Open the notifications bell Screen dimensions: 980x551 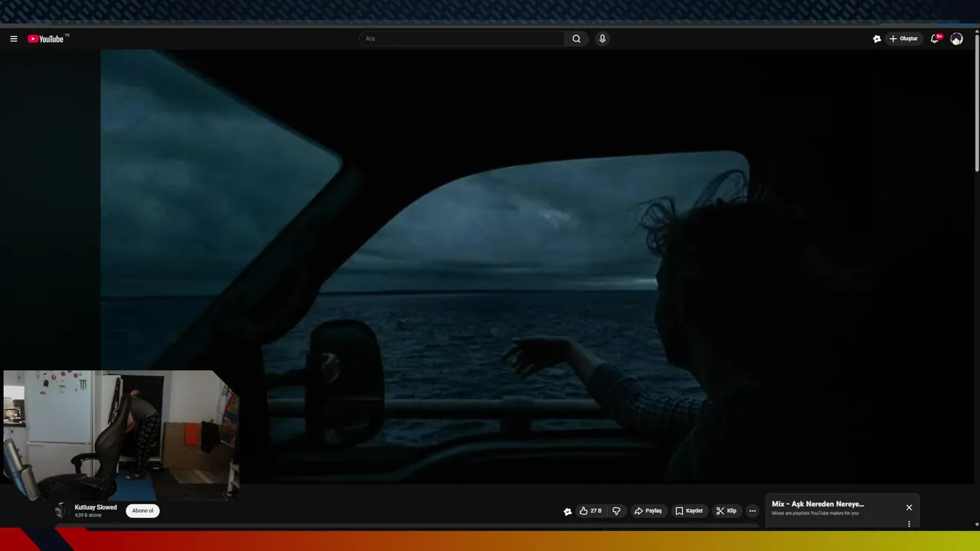pos(936,39)
